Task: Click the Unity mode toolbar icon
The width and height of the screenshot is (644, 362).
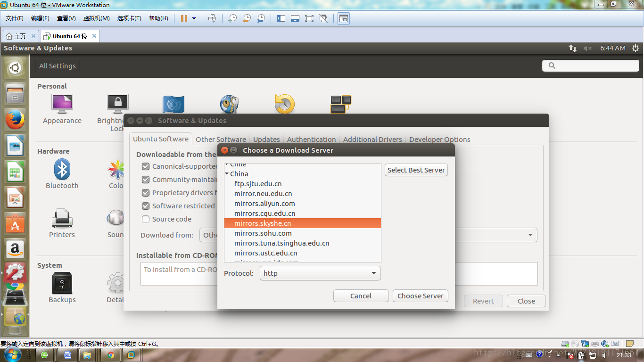Action: pos(323,18)
